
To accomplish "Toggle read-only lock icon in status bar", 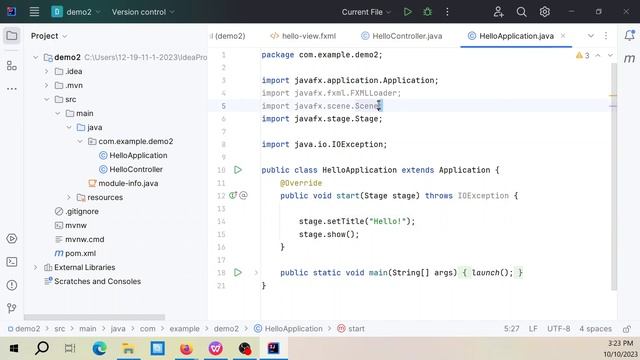I will tap(627, 329).
